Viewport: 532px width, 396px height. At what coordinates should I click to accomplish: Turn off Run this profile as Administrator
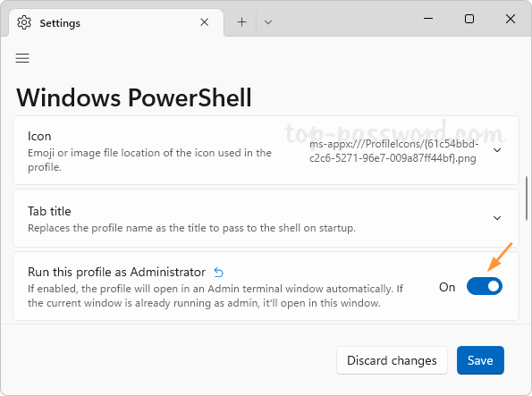click(484, 286)
